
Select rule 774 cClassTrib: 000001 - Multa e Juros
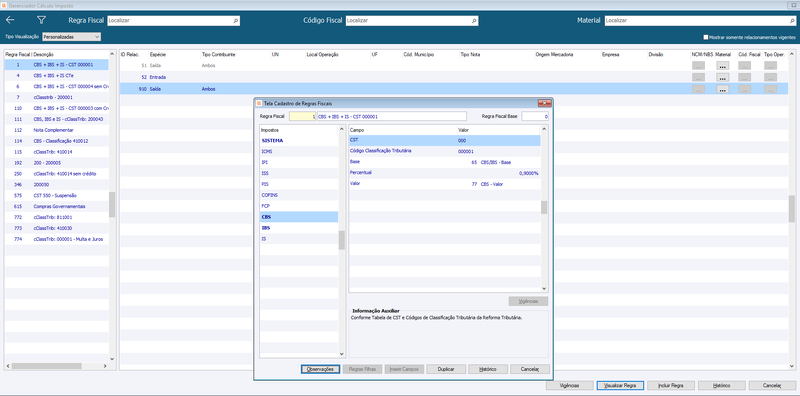(x=57, y=239)
